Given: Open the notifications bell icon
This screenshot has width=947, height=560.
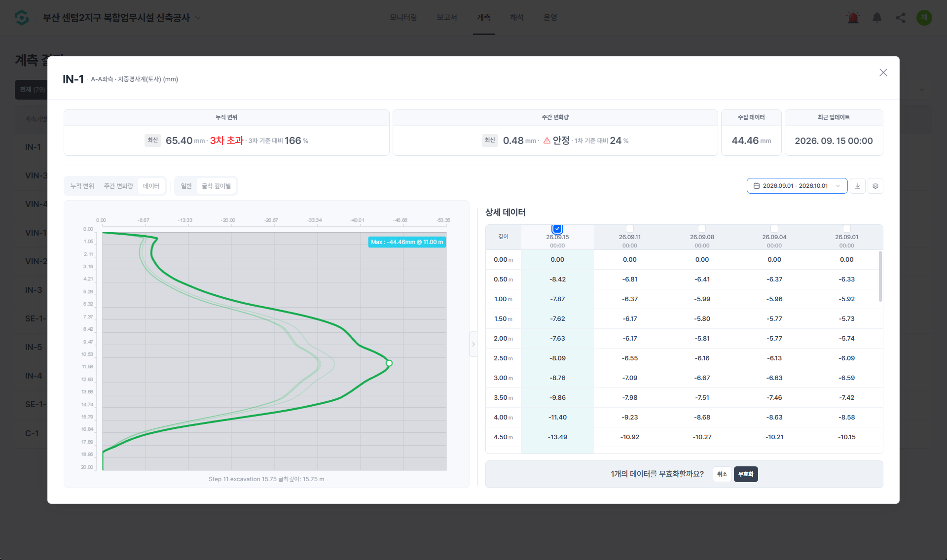Looking at the screenshot, I should click(876, 18).
